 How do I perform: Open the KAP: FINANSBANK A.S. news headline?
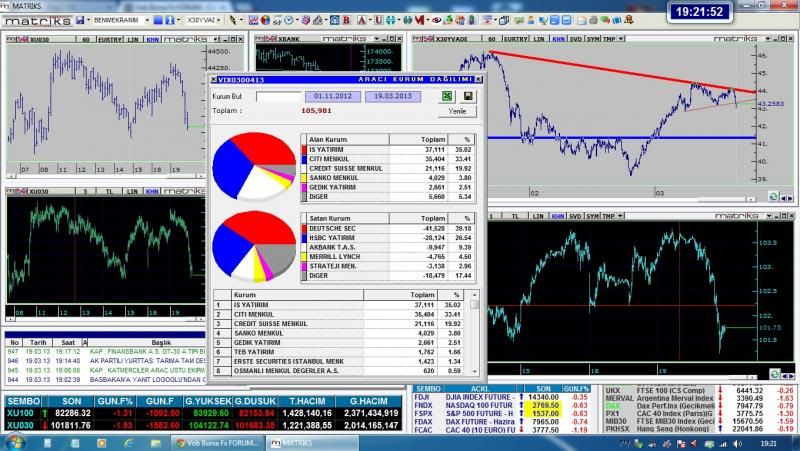point(147,352)
